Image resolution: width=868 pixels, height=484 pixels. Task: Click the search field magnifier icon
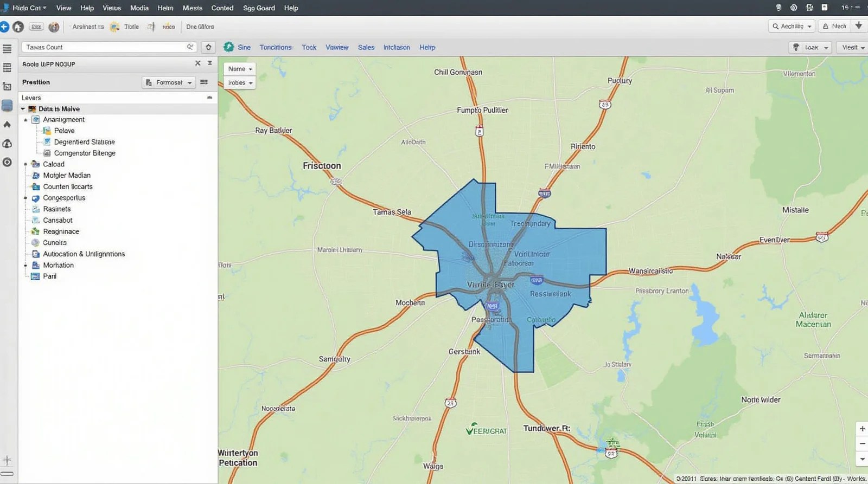(x=190, y=47)
